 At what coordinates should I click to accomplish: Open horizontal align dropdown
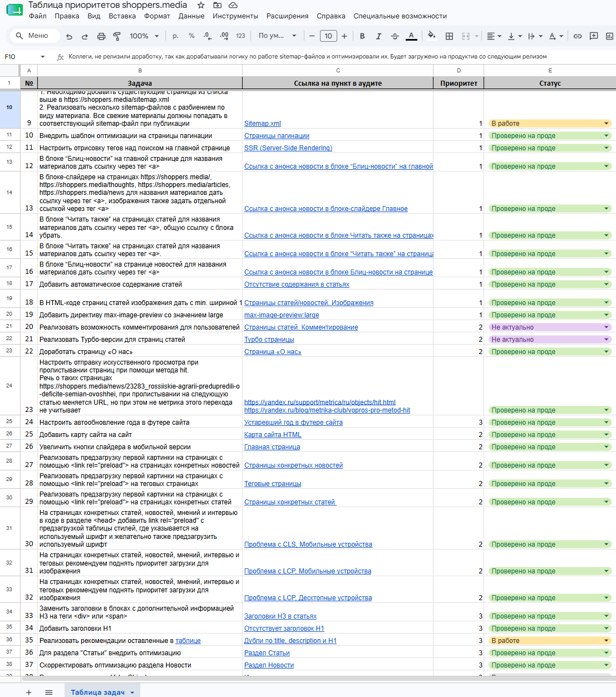(494, 36)
